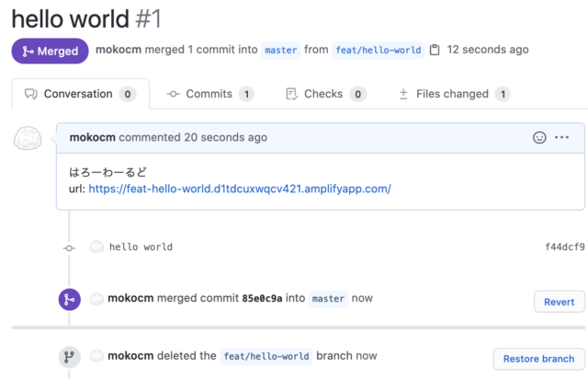Click the gray branch-deleted icon in the timeline
Viewport: 588px width, 379px height.
(70, 357)
